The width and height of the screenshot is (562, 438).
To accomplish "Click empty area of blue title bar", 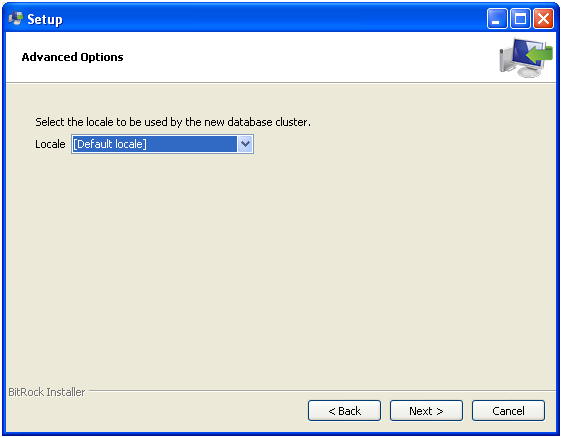I will coord(272,19).
